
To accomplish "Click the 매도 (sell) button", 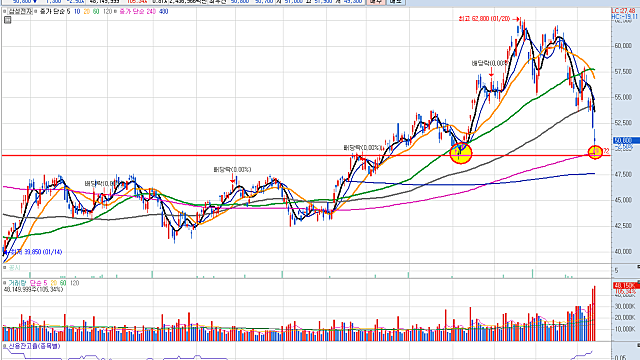I will [395, 2].
